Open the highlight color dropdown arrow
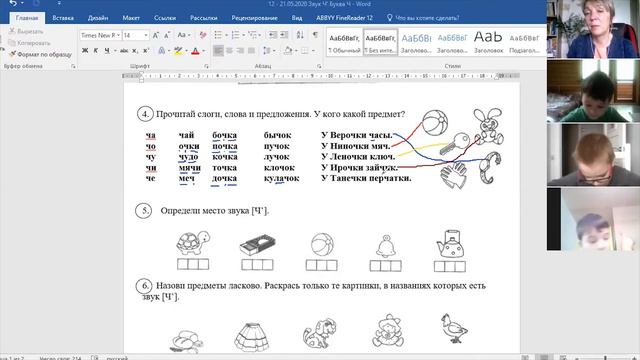The image size is (640, 360). coord(187,51)
